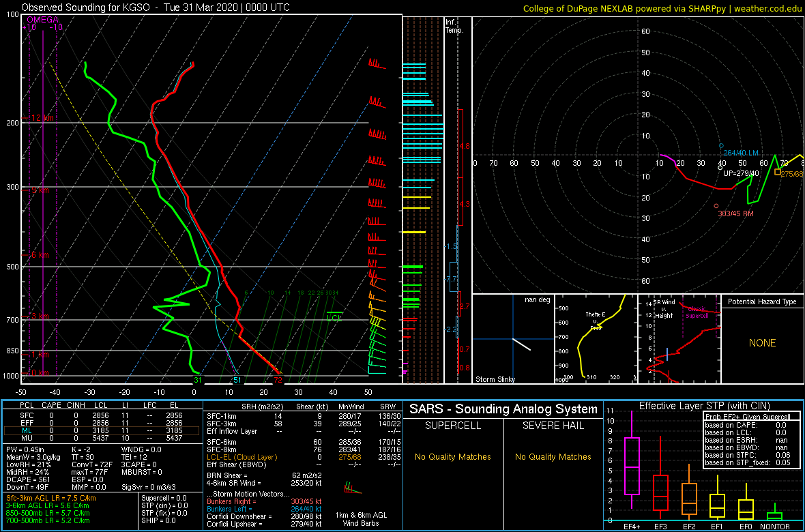Viewport: 805px width, 532px height.
Task: Select the 6 km height marker
Action: click(40, 254)
